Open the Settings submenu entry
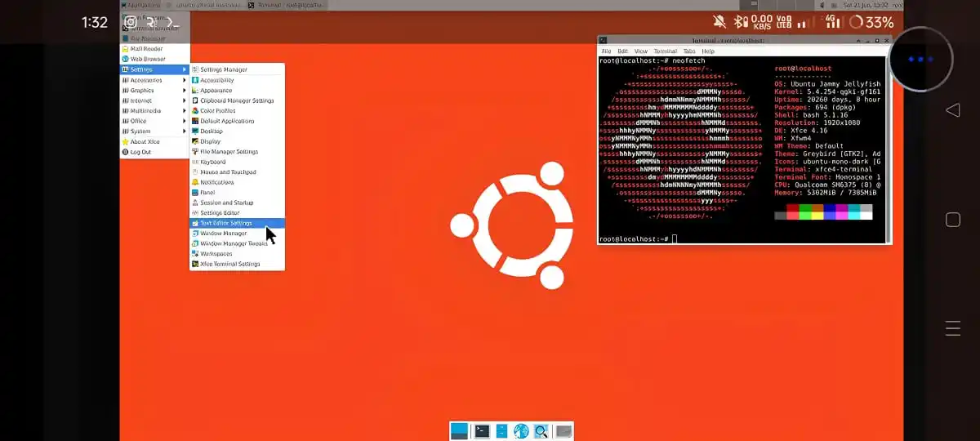 click(154, 69)
